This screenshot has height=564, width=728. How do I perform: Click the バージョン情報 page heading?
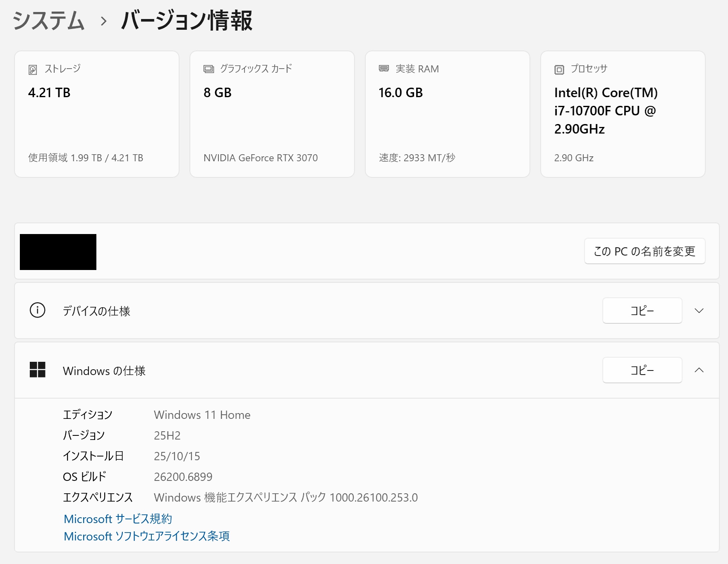click(187, 21)
